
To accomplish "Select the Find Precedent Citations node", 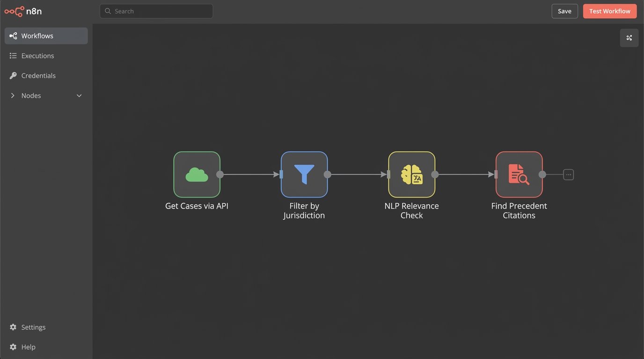I will pos(519,174).
